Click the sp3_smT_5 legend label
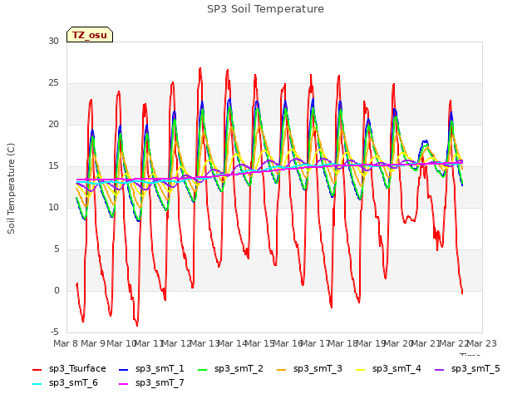Screen dimensions: 532x399 pos(475,369)
